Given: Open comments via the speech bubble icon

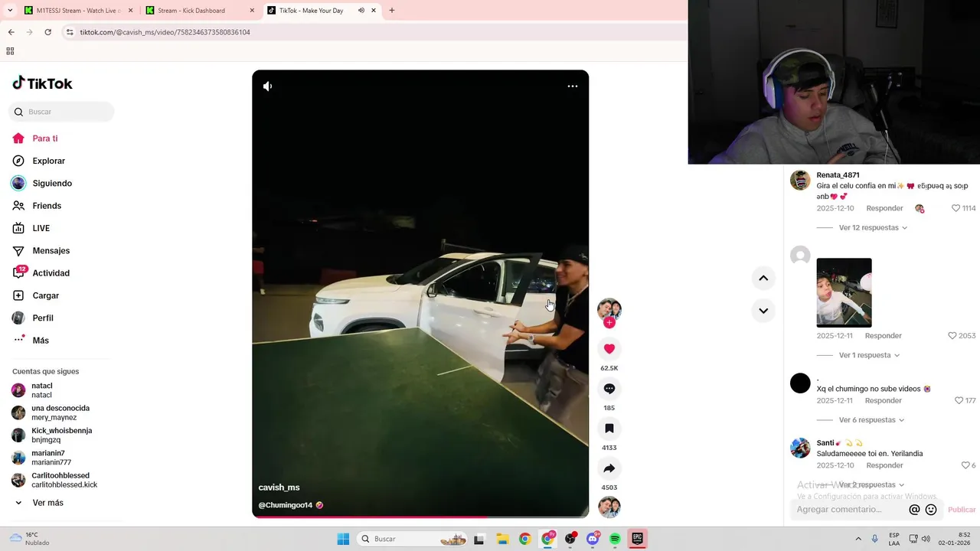Looking at the screenshot, I should pos(609,389).
